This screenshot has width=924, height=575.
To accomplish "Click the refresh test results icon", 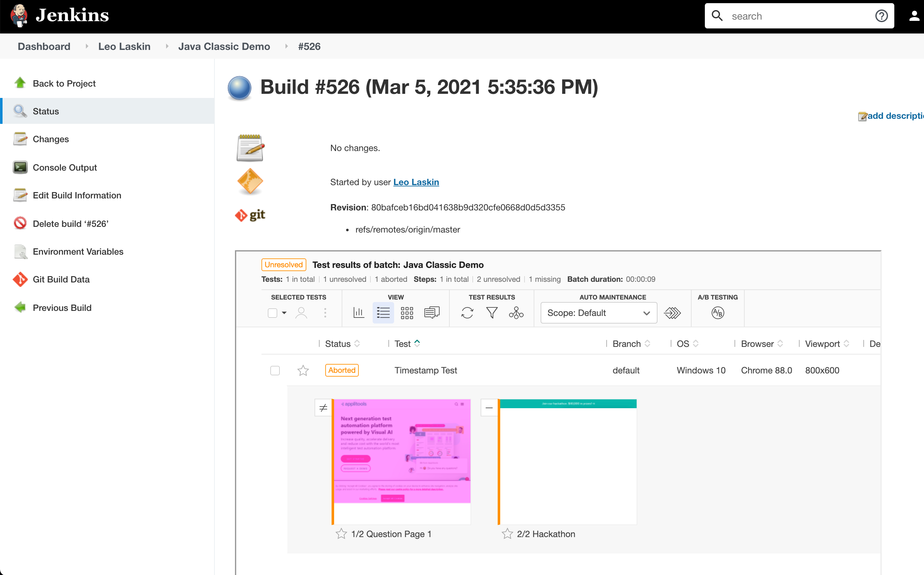I will pyautogui.click(x=467, y=313).
